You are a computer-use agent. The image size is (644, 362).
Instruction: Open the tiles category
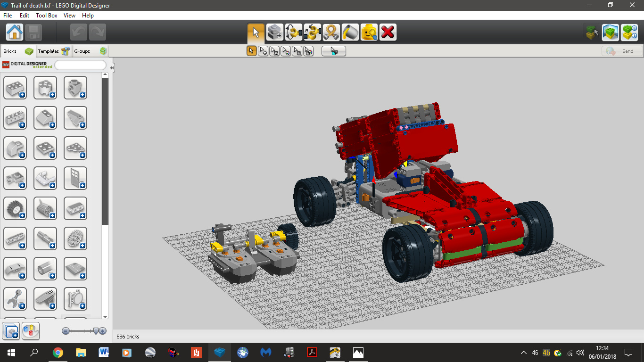pyautogui.click(x=75, y=269)
